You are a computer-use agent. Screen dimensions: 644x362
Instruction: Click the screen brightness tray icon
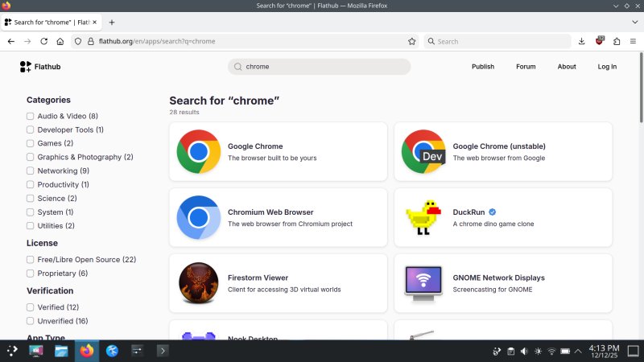538,352
